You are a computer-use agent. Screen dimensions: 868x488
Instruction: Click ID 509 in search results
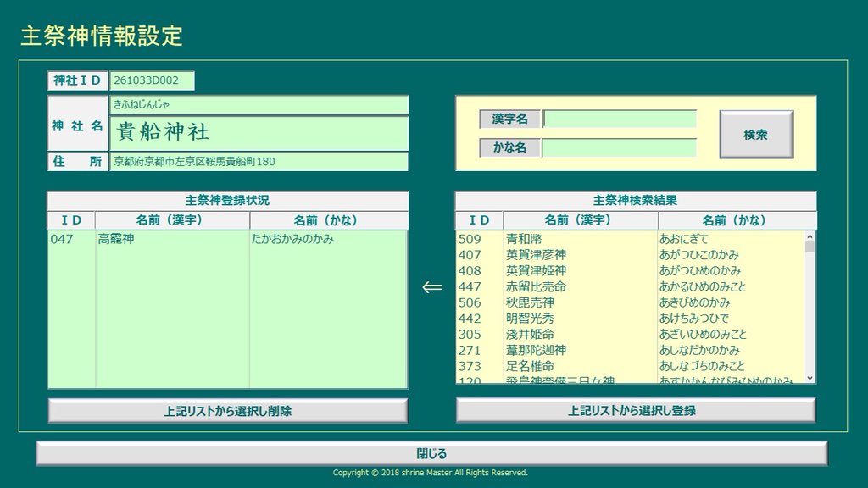coord(470,239)
